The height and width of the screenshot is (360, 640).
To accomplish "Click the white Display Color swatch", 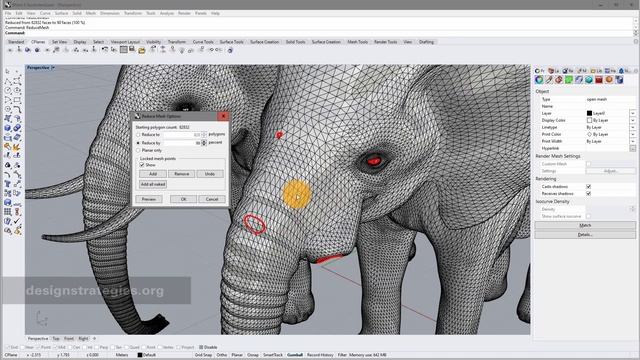I will pos(589,120).
